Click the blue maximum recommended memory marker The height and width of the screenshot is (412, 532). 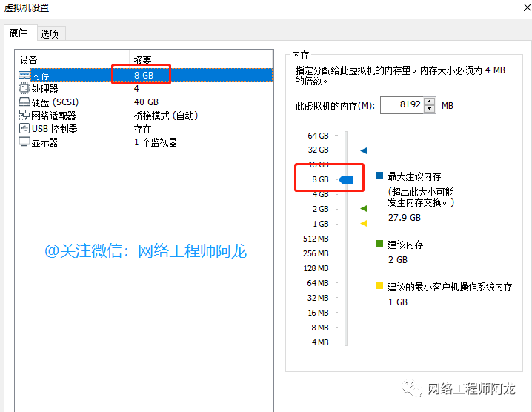pos(363,150)
